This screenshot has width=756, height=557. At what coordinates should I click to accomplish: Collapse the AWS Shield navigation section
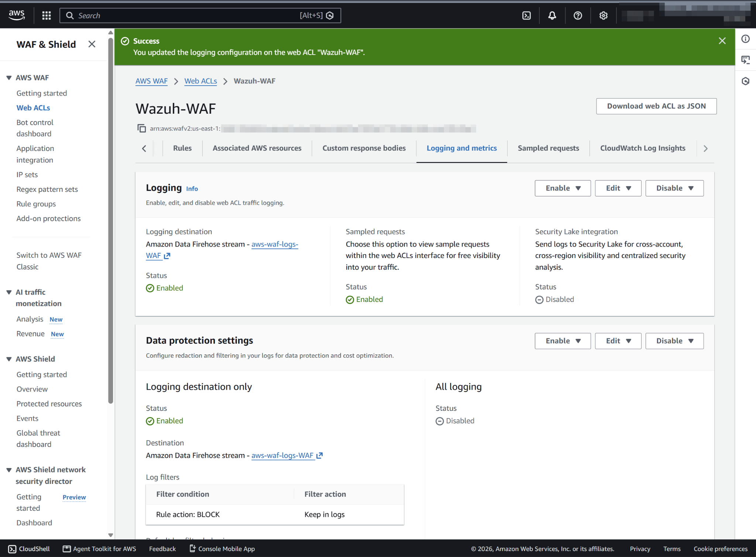click(9, 359)
